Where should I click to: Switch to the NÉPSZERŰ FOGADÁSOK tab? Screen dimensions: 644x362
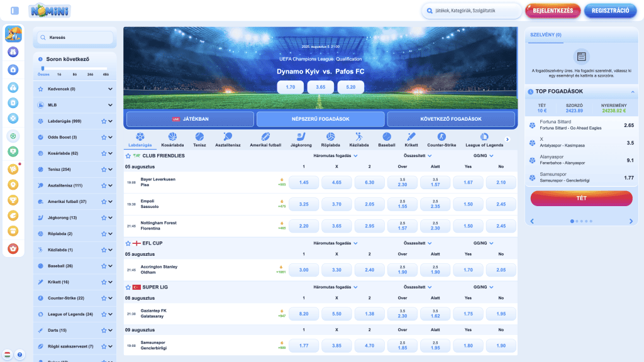(x=321, y=119)
